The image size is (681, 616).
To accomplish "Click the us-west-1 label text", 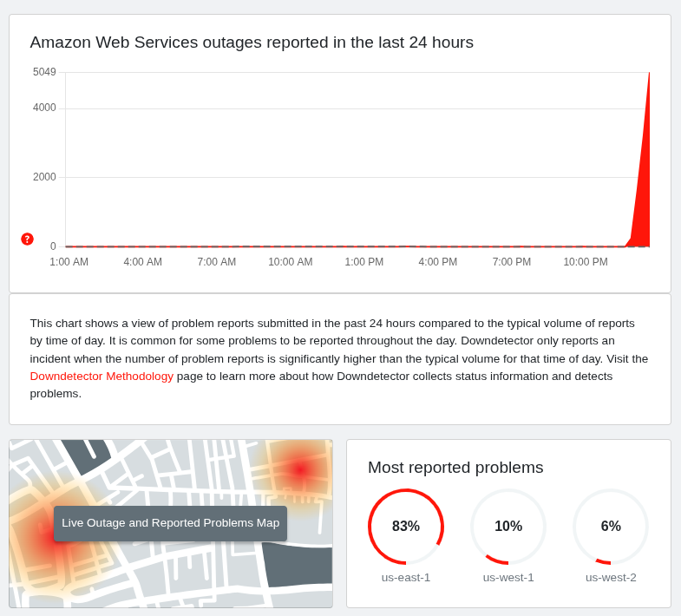I will click(x=508, y=578).
